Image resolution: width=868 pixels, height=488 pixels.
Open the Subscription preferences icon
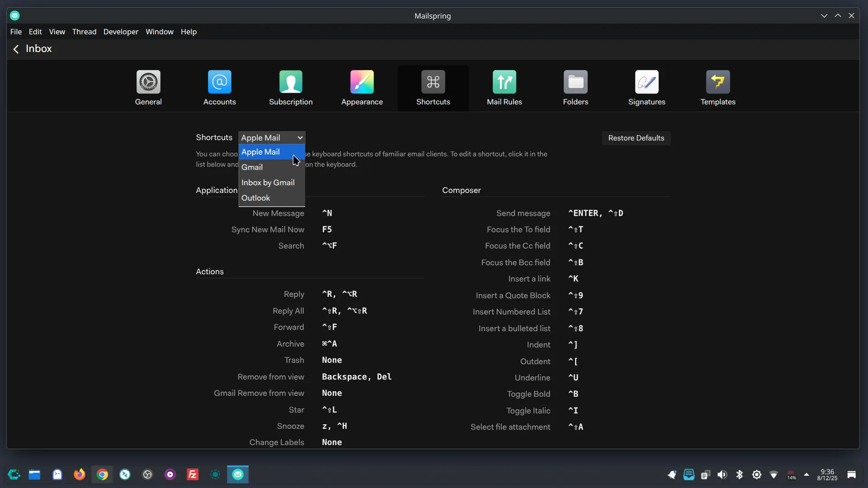(x=291, y=82)
